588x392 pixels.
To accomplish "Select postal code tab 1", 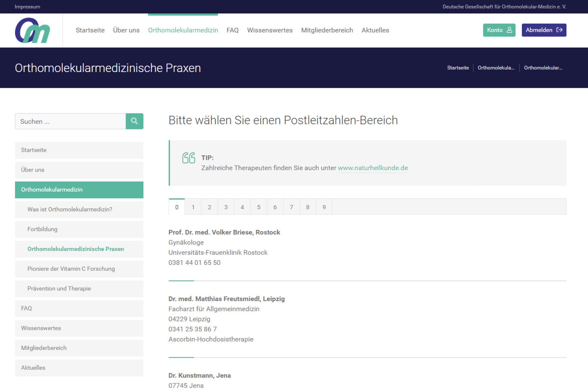I will coord(193,207).
